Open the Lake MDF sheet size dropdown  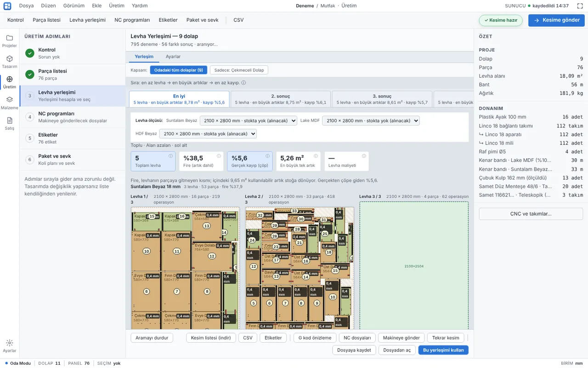371,121
